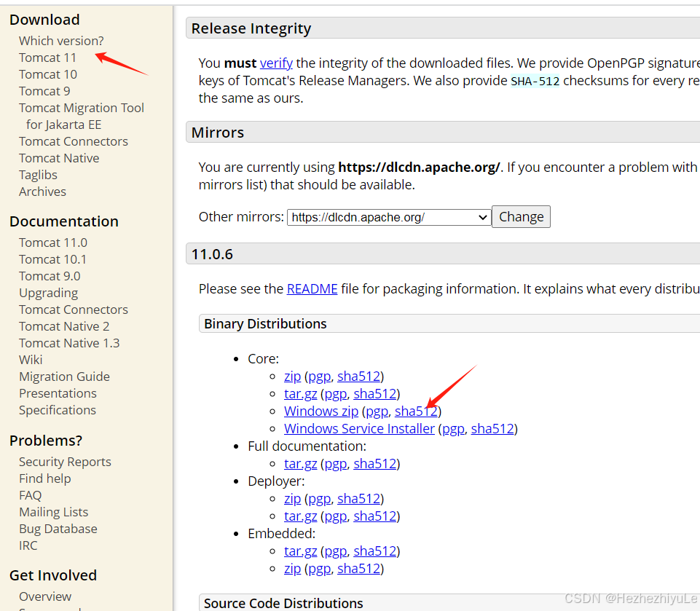Open pgp signature for Embedded zip
700x611 pixels.
[320, 569]
